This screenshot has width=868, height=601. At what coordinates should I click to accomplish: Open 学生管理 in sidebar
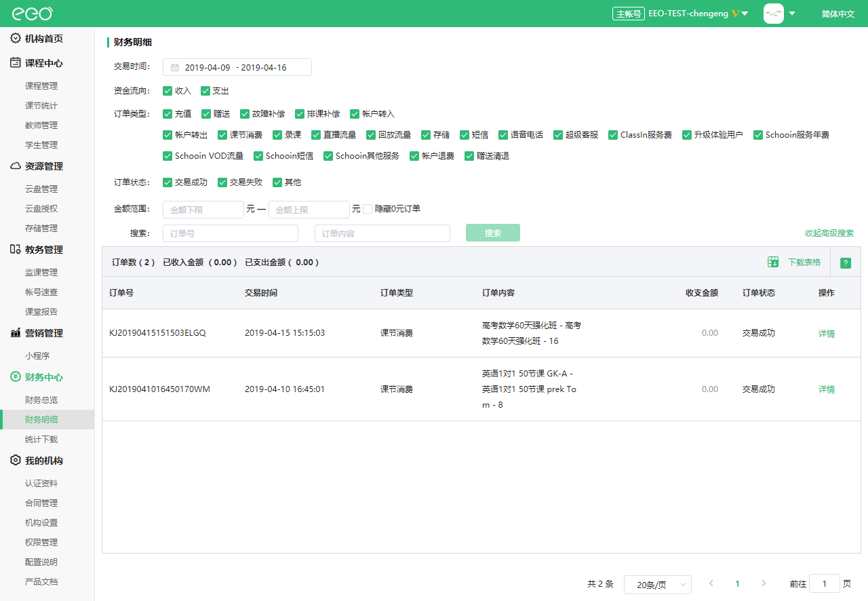pyautogui.click(x=41, y=145)
